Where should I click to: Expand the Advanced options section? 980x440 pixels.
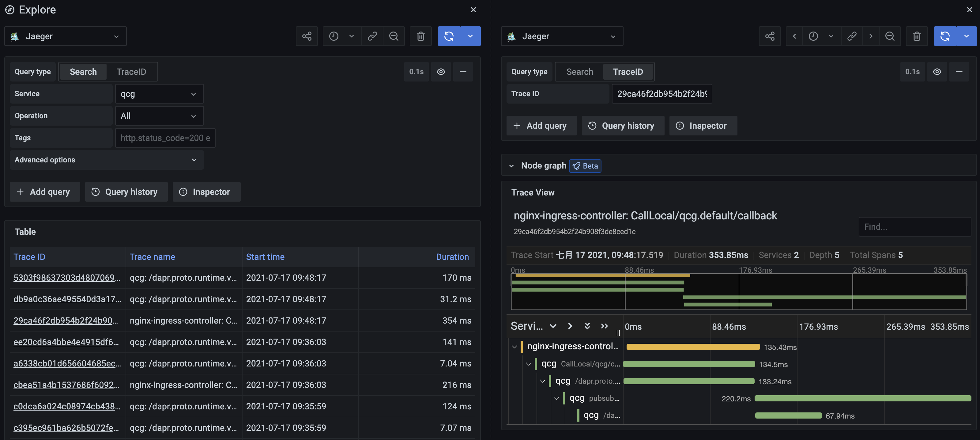pos(107,160)
